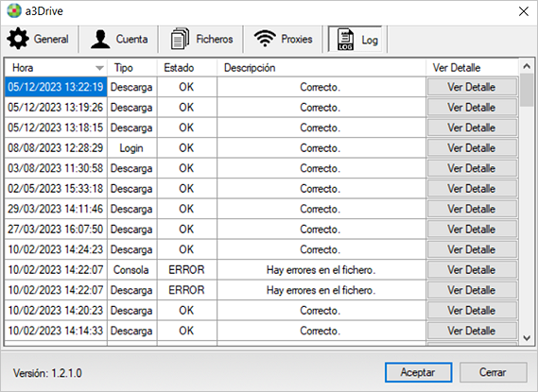The width and height of the screenshot is (538, 392).
Task: Click the Ficheros documents icon
Action: click(181, 39)
